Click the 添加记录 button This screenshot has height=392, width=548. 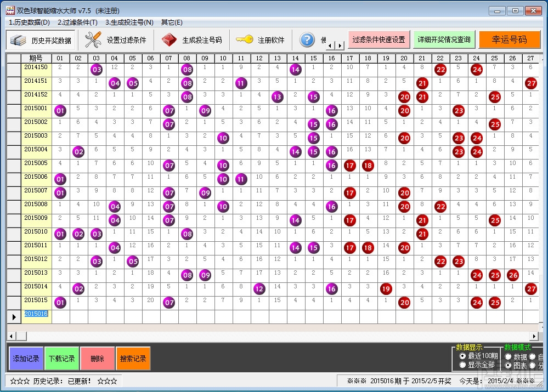26,359
